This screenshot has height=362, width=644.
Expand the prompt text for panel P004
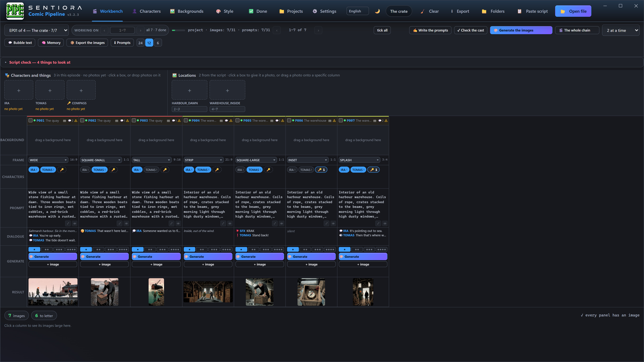(x=223, y=223)
